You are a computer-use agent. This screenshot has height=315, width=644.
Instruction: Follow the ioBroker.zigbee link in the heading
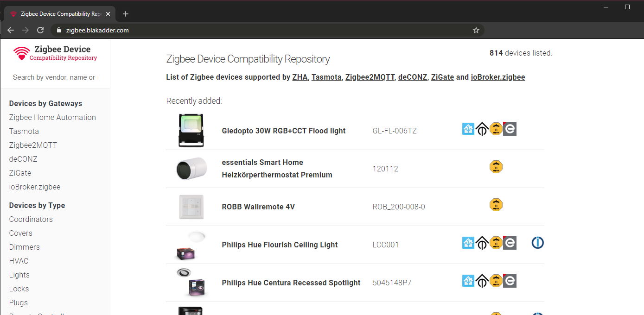coord(498,77)
